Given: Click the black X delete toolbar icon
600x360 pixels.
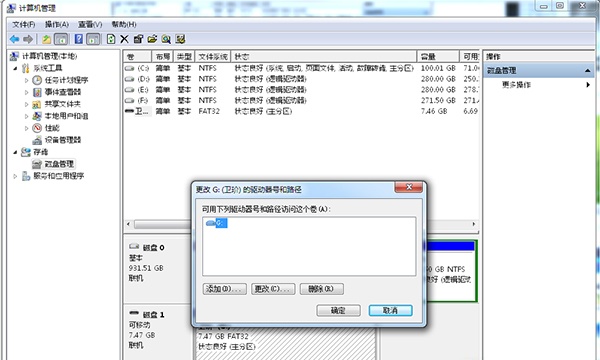Looking at the screenshot, I should (124, 39).
